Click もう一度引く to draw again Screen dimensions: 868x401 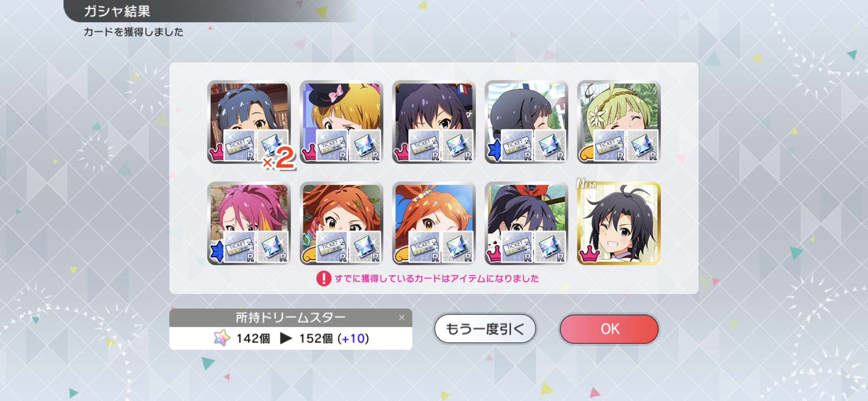pyautogui.click(x=485, y=329)
